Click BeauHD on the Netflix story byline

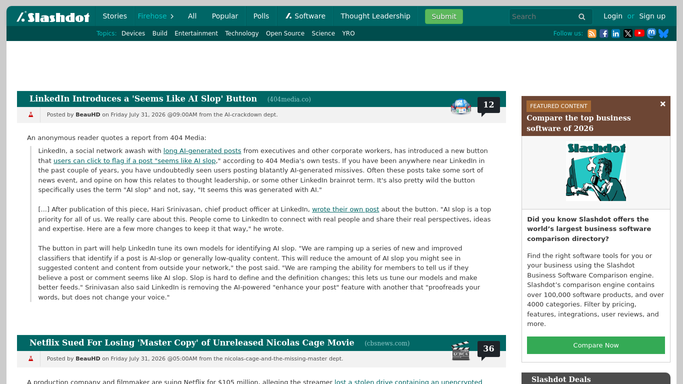(88, 359)
